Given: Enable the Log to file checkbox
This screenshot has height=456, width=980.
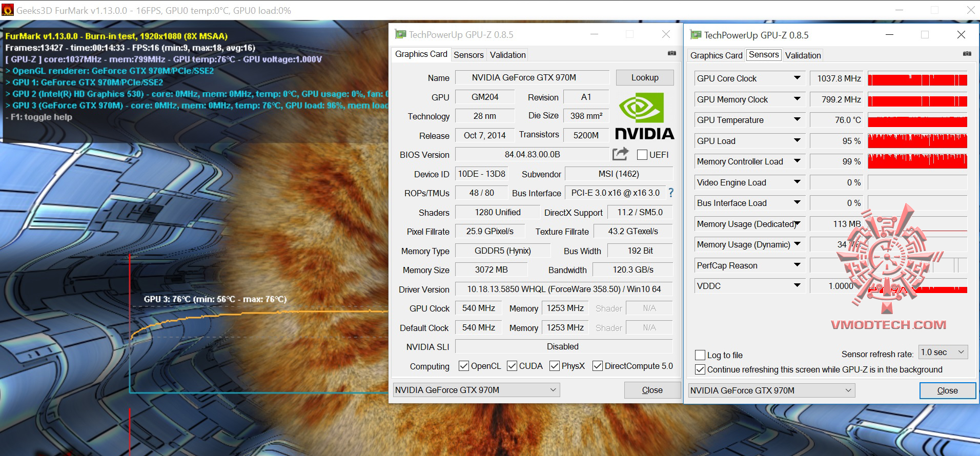Looking at the screenshot, I should click(700, 355).
